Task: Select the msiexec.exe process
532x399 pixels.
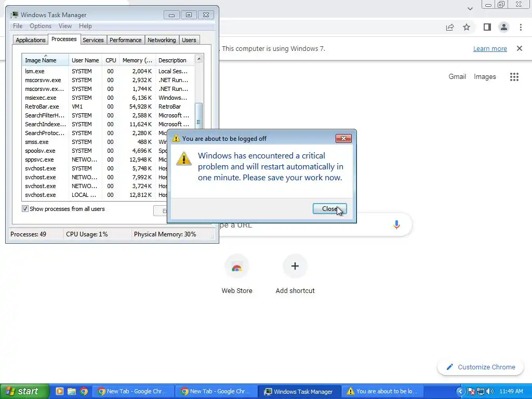Action: (109, 98)
